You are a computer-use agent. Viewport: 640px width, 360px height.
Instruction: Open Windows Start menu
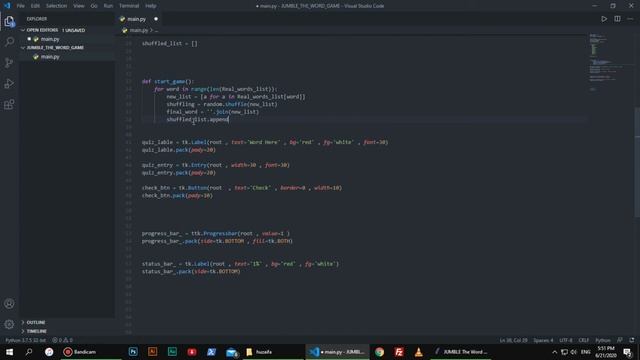9,352
